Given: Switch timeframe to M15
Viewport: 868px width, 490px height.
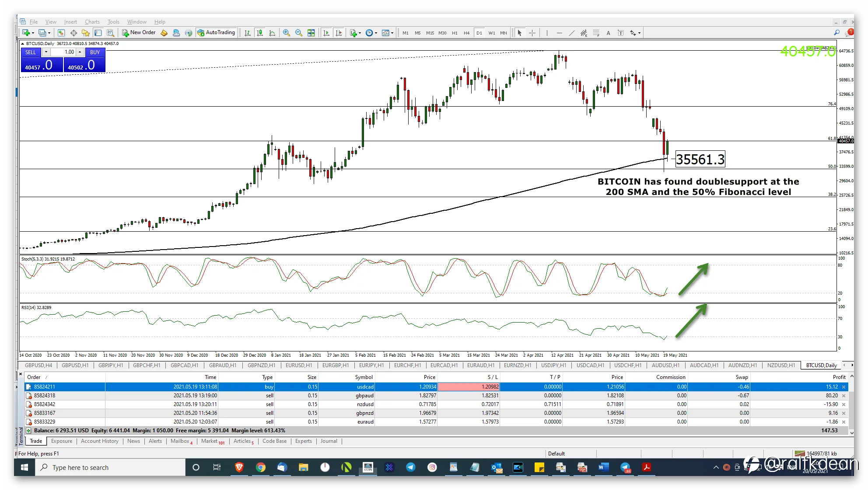Looking at the screenshot, I should (430, 33).
